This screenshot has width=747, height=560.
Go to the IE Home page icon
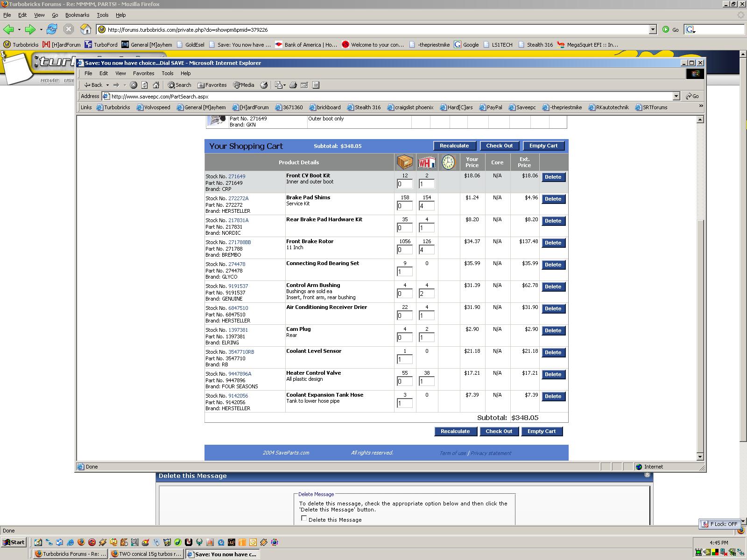point(156,85)
